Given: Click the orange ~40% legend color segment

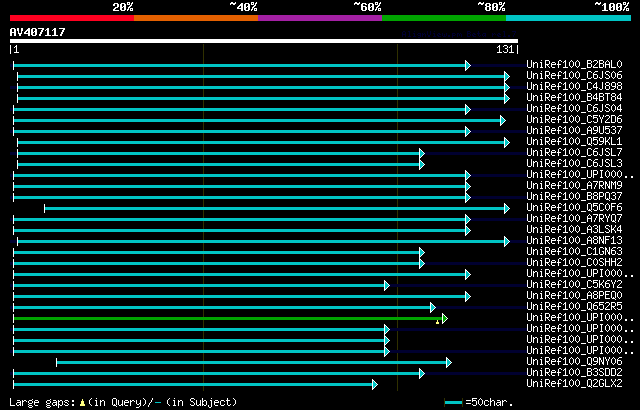Looking at the screenshot, I should pyautogui.click(x=196, y=18).
